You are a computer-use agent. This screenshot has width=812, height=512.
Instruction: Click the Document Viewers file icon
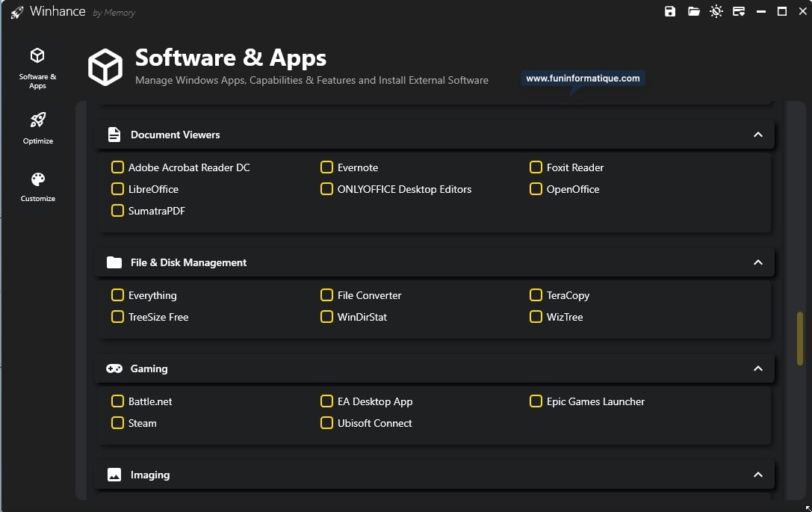coord(114,135)
